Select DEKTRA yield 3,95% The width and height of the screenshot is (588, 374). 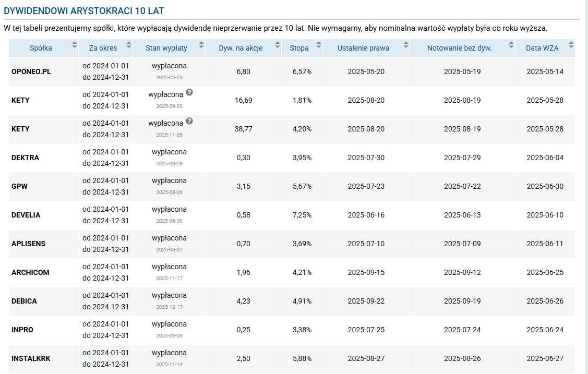[302, 158]
